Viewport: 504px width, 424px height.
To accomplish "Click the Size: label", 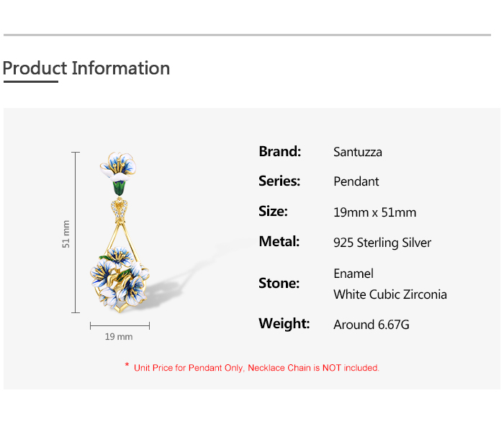I will (273, 211).
